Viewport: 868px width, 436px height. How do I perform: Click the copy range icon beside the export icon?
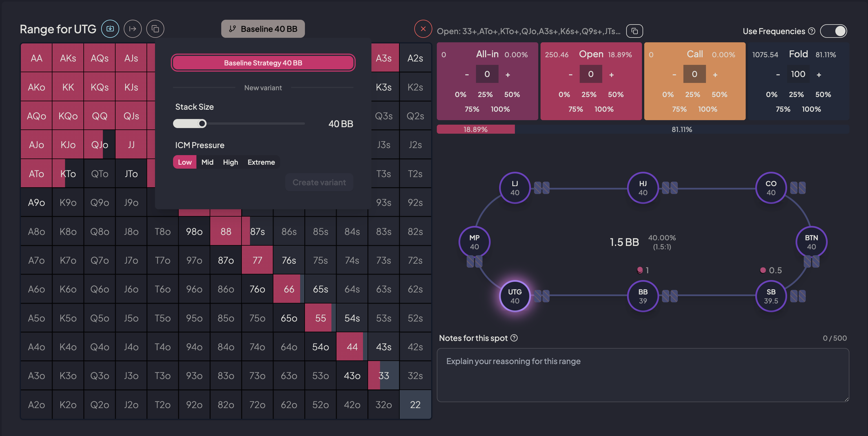(x=155, y=29)
